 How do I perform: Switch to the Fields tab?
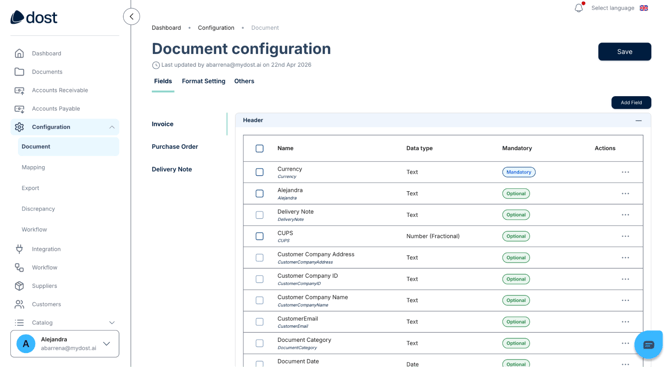coord(163,81)
